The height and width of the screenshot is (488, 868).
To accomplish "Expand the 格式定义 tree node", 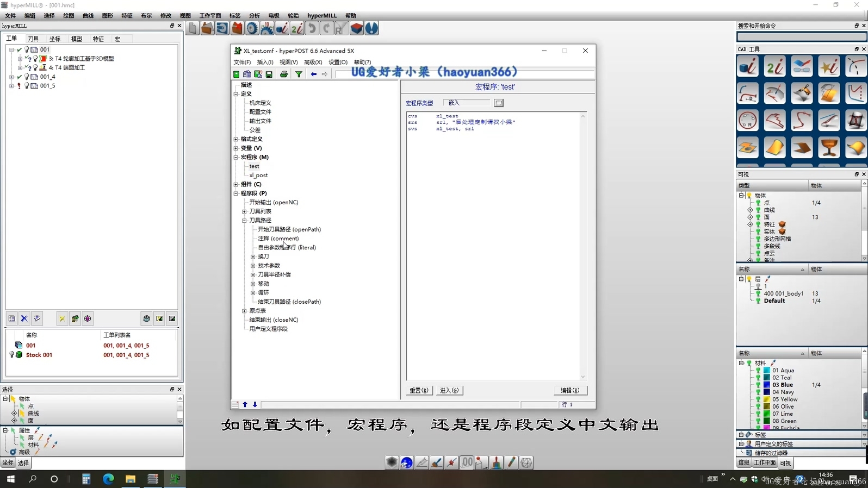I will pyautogui.click(x=236, y=139).
